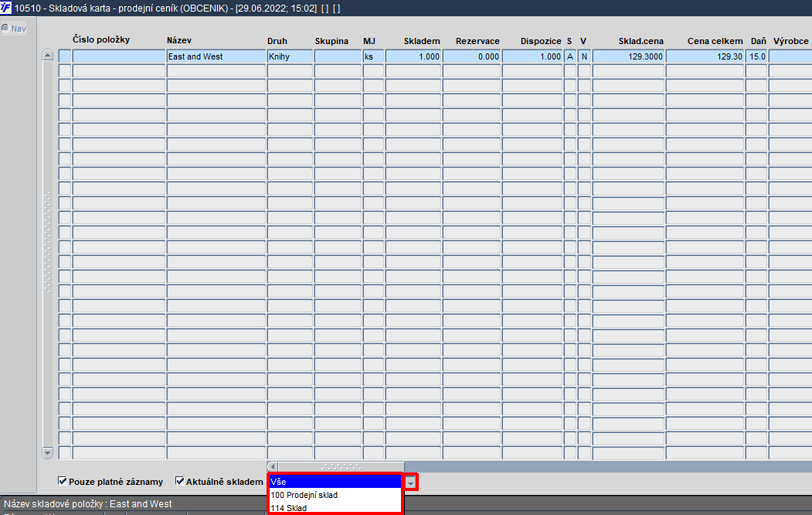Click the Skupina column header

[331, 41]
